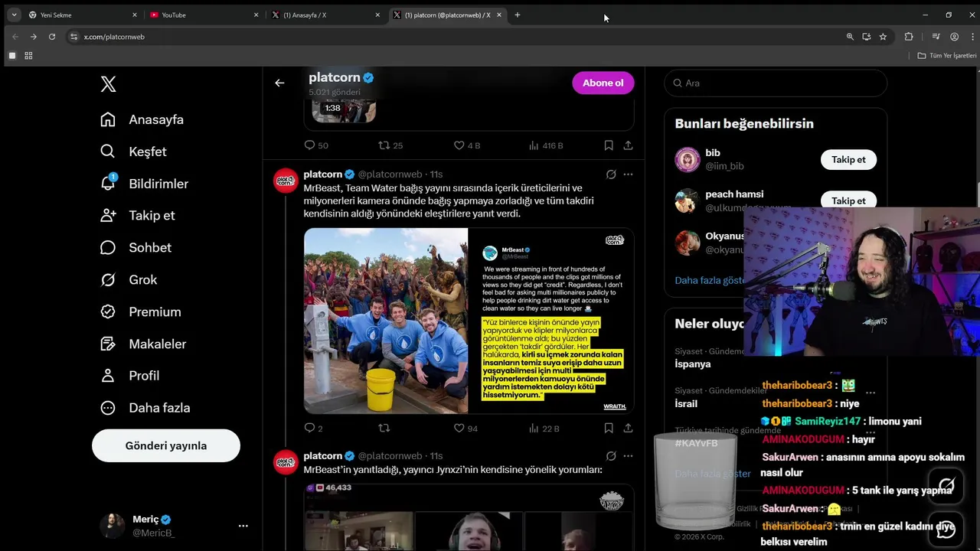Repost the MrBeast Team Water post

[x=384, y=429]
